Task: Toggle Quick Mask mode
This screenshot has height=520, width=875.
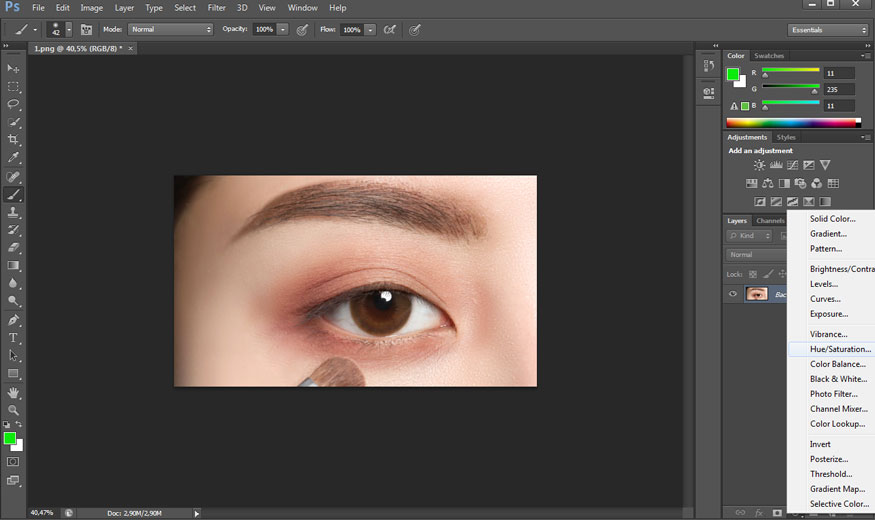Action: point(13,462)
